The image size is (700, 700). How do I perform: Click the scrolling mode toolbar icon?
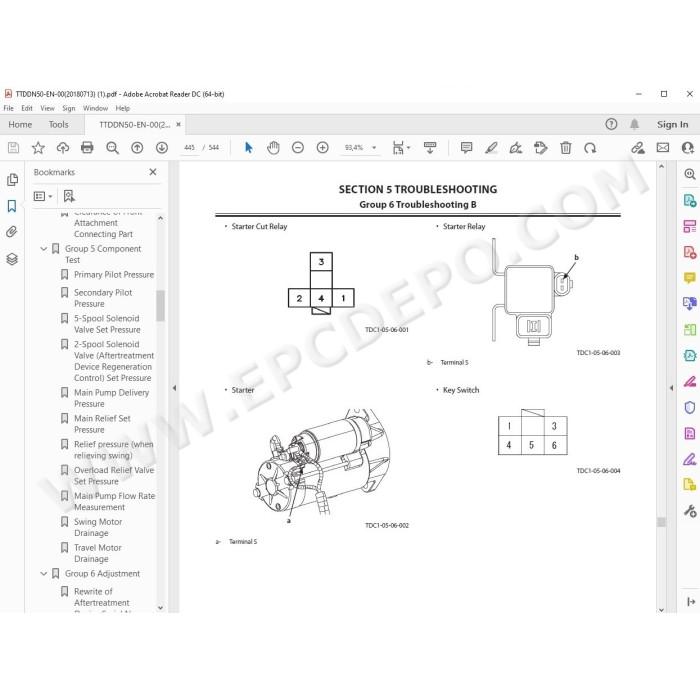(430, 148)
